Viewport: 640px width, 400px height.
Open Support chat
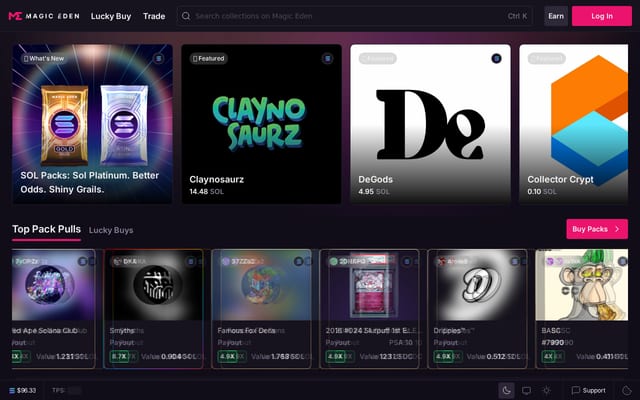click(x=589, y=391)
